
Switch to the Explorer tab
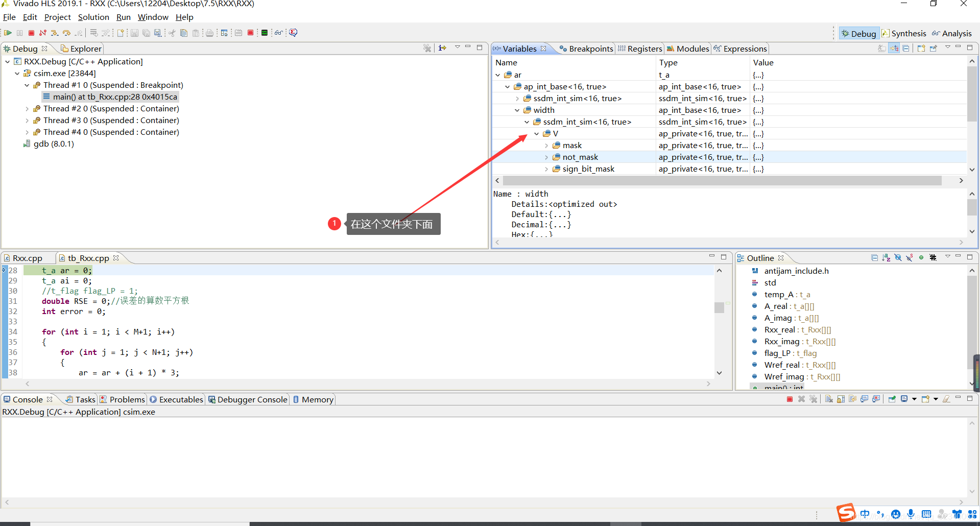pyautogui.click(x=81, y=49)
